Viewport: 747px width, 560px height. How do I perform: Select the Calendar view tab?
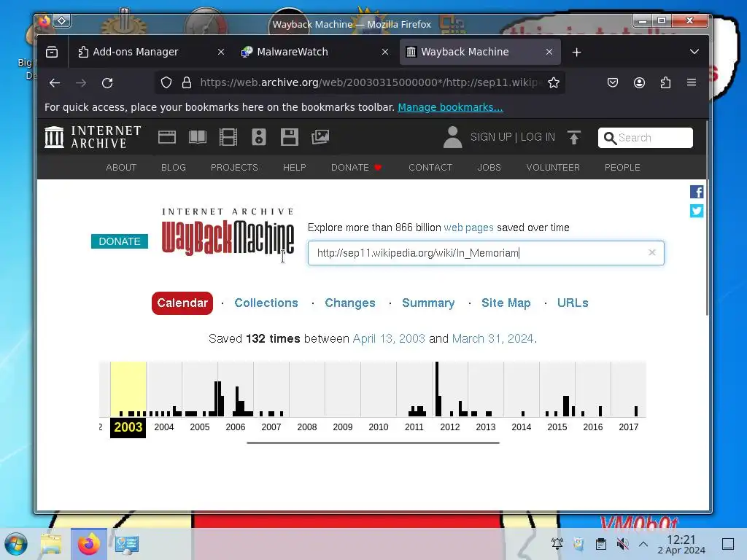tap(182, 303)
